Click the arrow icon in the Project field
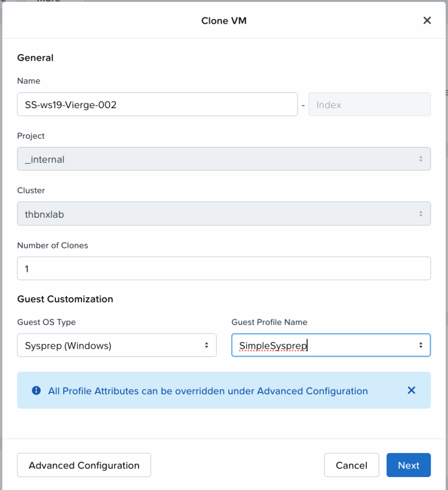This screenshot has height=490, width=448. click(420, 159)
